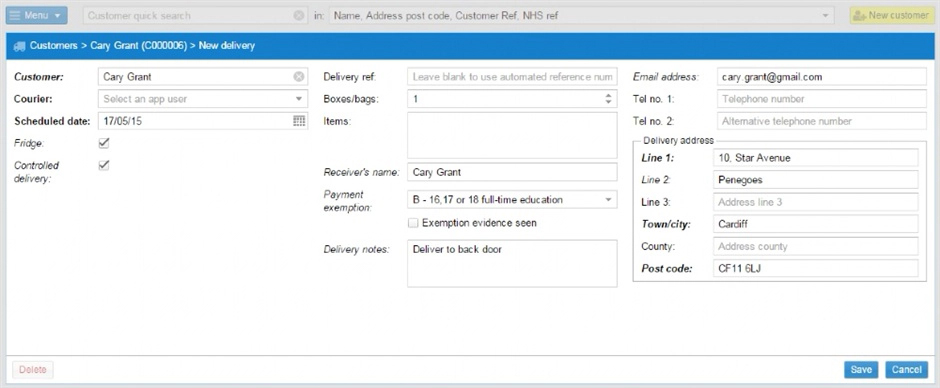Click the Delivery ref input field
940x388 pixels.
pos(512,77)
